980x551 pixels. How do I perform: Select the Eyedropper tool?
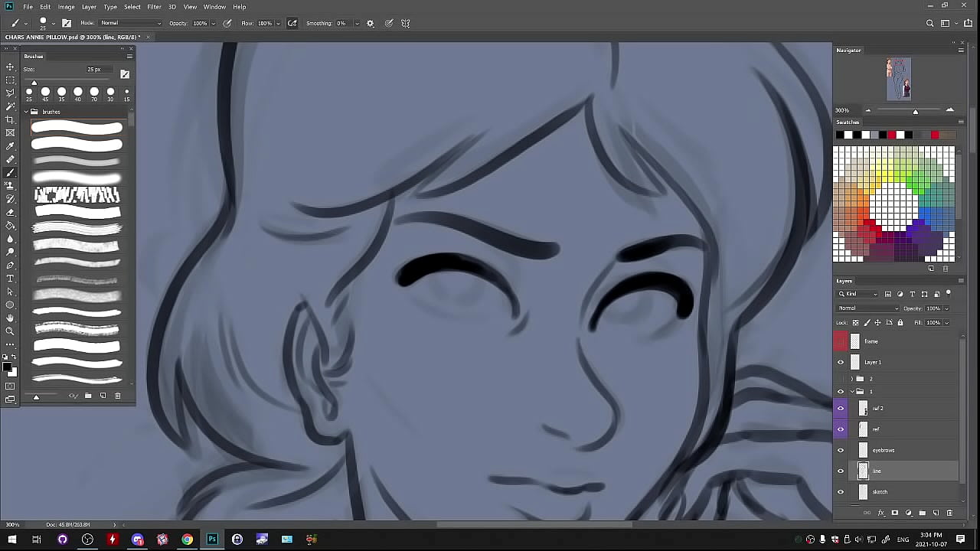[x=10, y=146]
